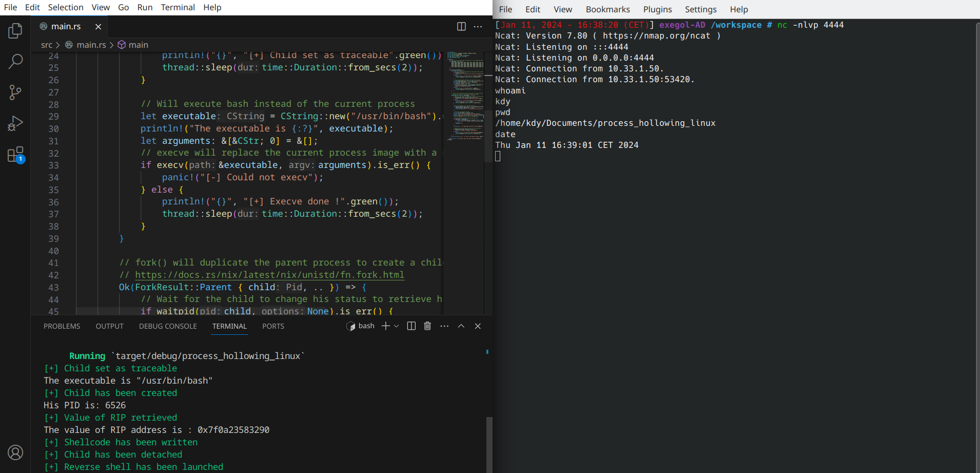Click the "/usr/bin/bash" string on line 29
The width and height of the screenshot is (980, 473).
[390, 116]
